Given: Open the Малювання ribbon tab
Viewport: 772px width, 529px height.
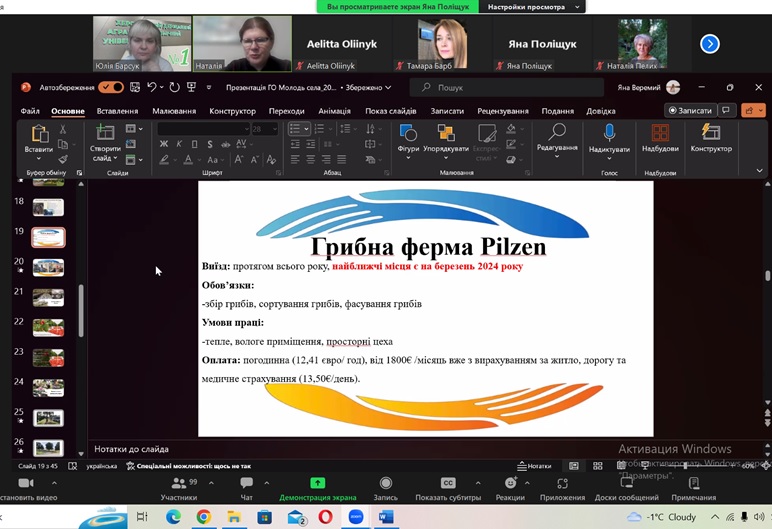Looking at the screenshot, I should pyautogui.click(x=174, y=111).
